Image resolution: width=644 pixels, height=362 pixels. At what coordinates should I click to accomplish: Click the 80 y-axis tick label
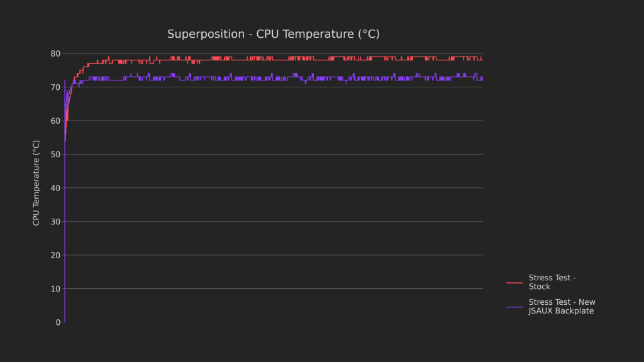(55, 53)
